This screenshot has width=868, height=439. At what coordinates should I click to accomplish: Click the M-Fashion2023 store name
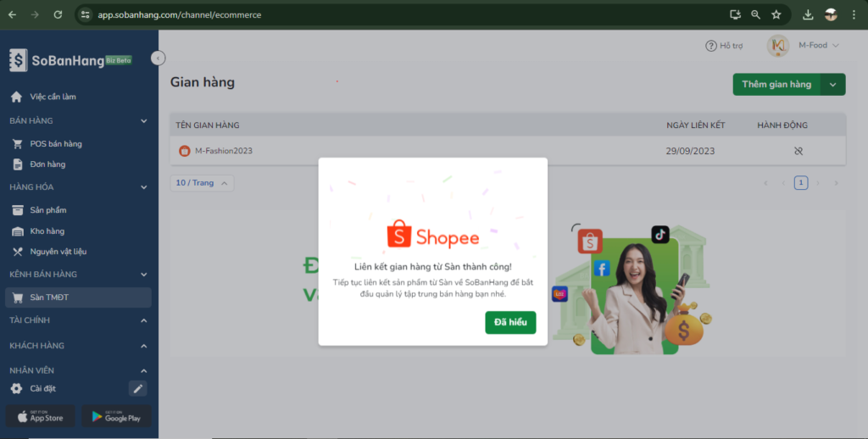(x=224, y=151)
